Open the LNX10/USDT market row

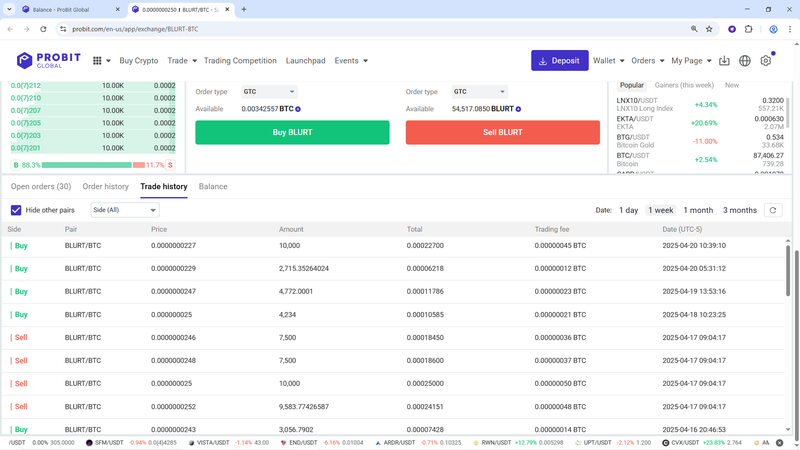[x=699, y=105]
